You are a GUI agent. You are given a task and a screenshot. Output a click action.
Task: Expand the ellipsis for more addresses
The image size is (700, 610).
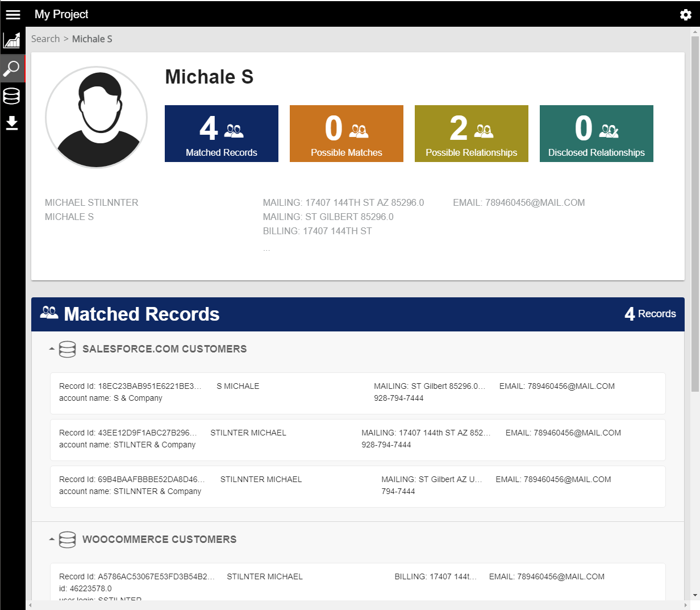[266, 248]
